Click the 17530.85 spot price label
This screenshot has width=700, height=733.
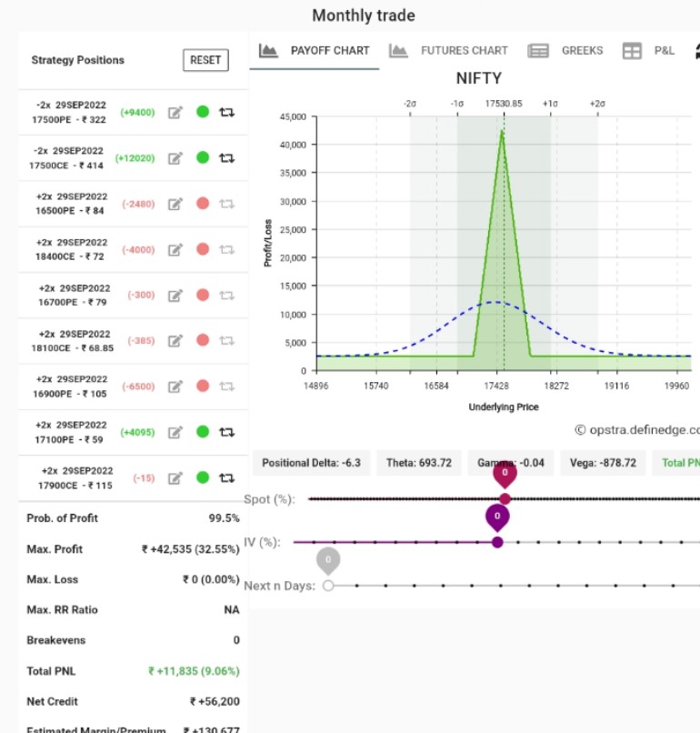point(504,104)
